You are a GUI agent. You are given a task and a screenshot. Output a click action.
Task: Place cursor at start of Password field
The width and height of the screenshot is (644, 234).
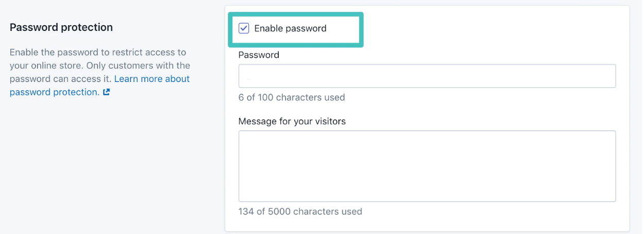[245, 76]
